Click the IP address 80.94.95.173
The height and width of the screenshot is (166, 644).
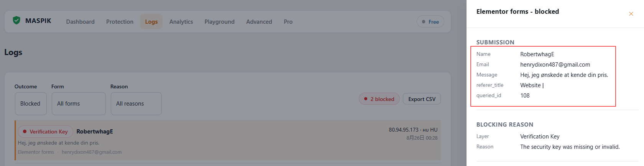(x=404, y=130)
